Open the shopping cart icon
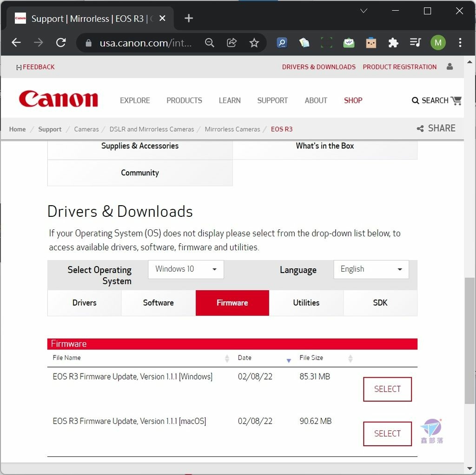The width and height of the screenshot is (476, 475). point(456,100)
